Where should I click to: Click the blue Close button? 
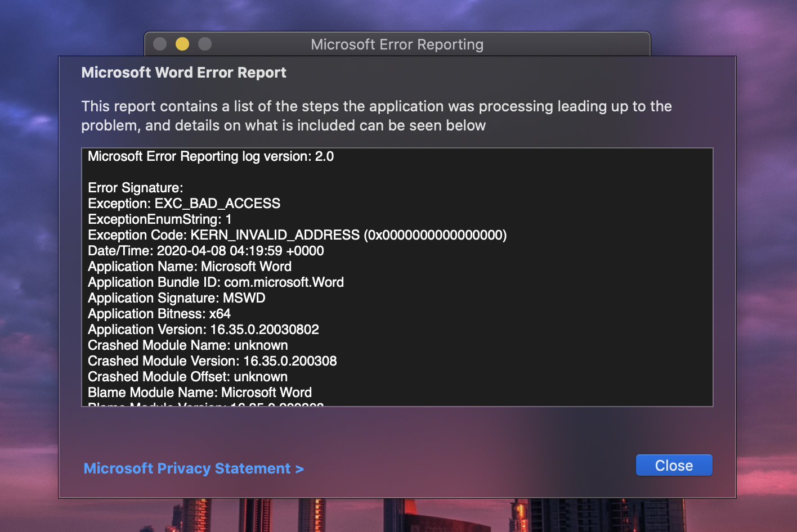pyautogui.click(x=674, y=465)
